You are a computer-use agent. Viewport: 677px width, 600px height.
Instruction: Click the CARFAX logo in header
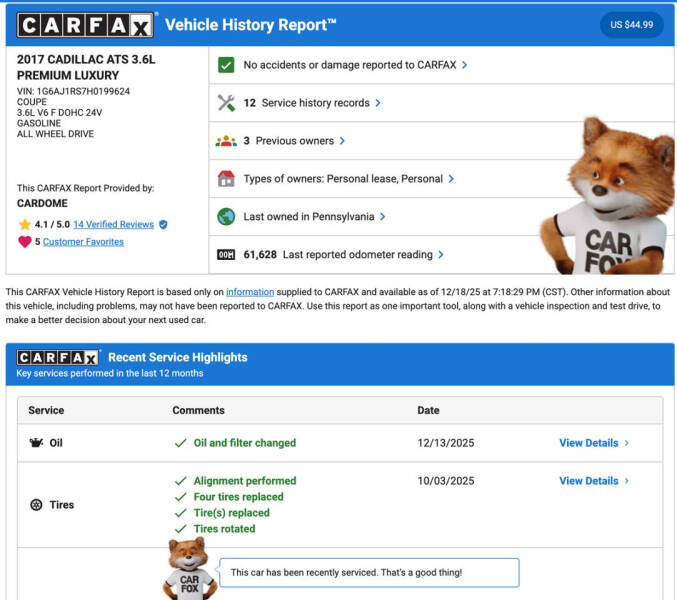click(x=85, y=25)
